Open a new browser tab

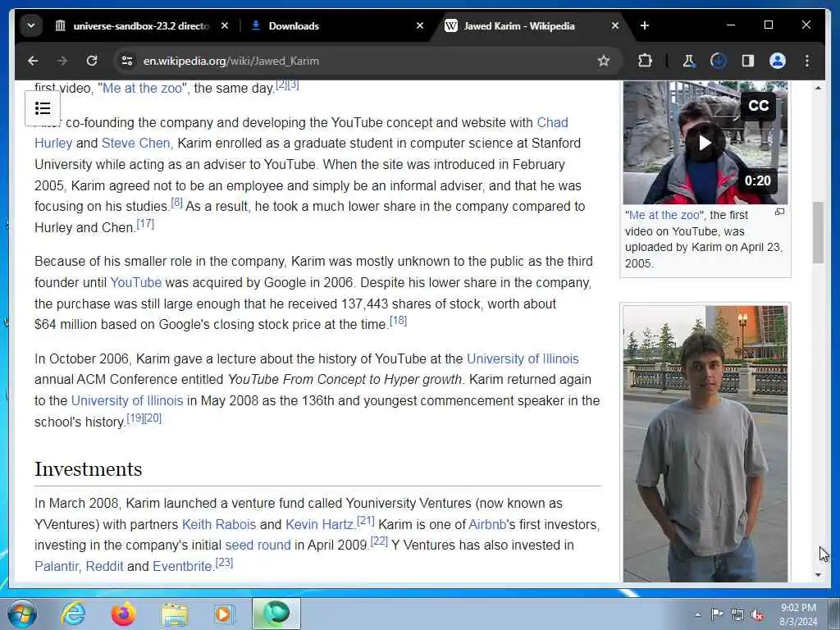tap(645, 25)
